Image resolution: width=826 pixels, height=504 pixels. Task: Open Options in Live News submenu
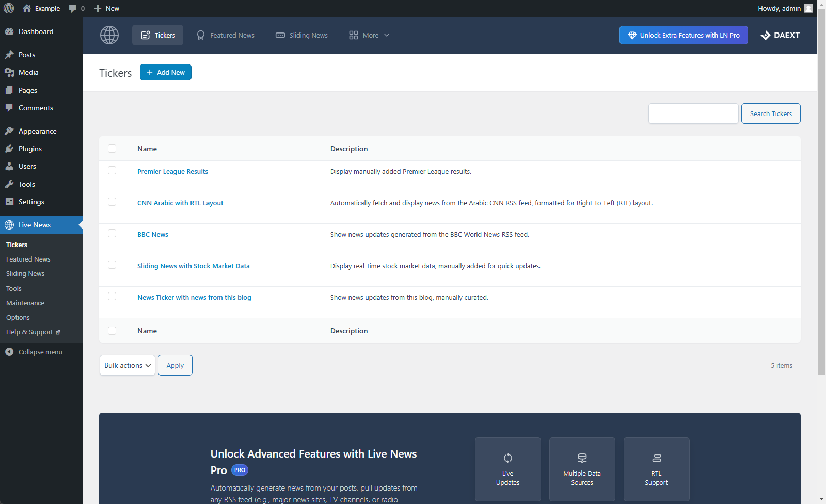pos(18,317)
